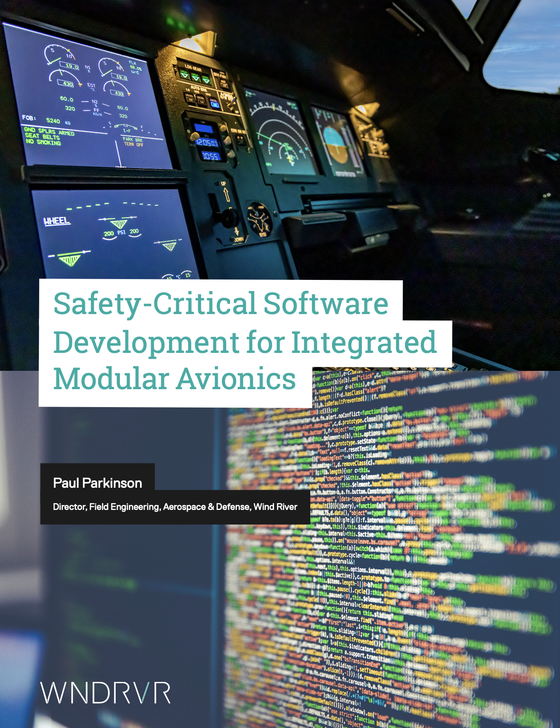The width and height of the screenshot is (560, 728).
Task: Click the landing gear lever handle
Action: pos(228,217)
